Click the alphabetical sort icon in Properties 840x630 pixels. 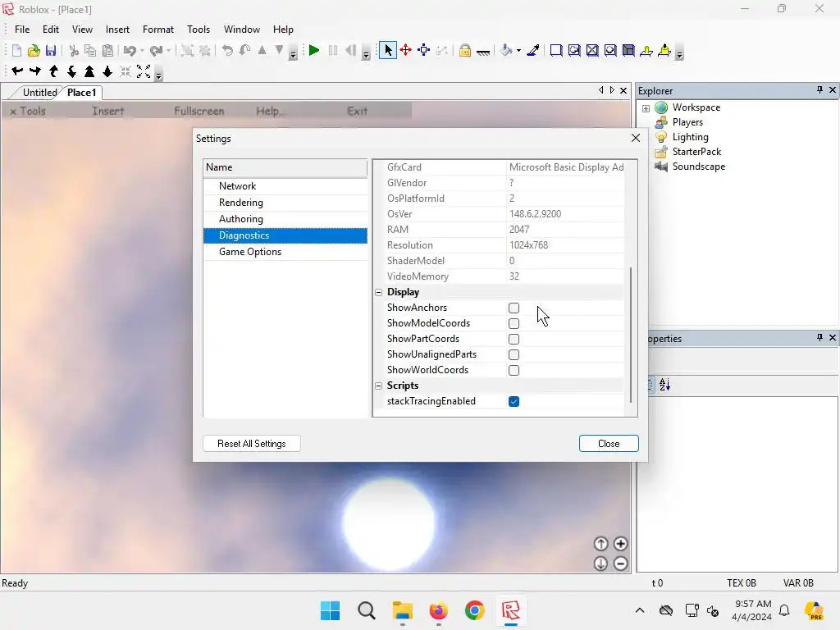click(x=664, y=385)
